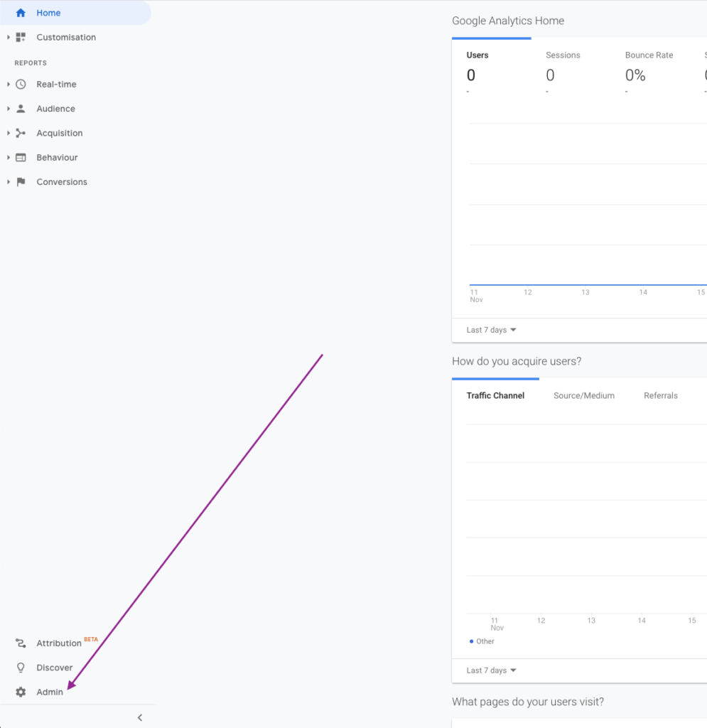Click the 'What pages do your users visit?' heading
707x728 pixels.
(x=528, y=702)
